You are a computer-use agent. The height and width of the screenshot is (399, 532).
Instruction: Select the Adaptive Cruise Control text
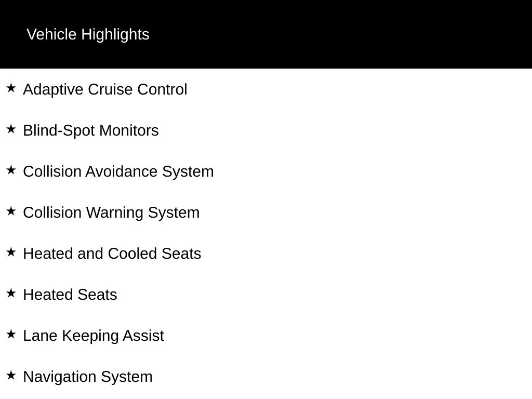pyautogui.click(x=105, y=89)
